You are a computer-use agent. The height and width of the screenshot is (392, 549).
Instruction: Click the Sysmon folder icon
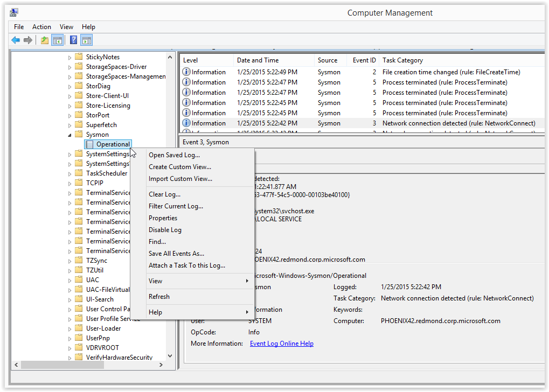coord(79,135)
